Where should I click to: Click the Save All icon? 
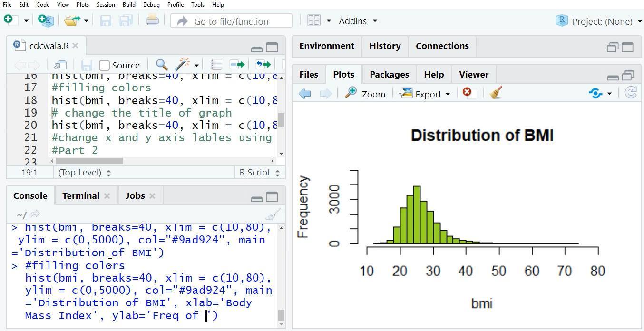pos(126,20)
